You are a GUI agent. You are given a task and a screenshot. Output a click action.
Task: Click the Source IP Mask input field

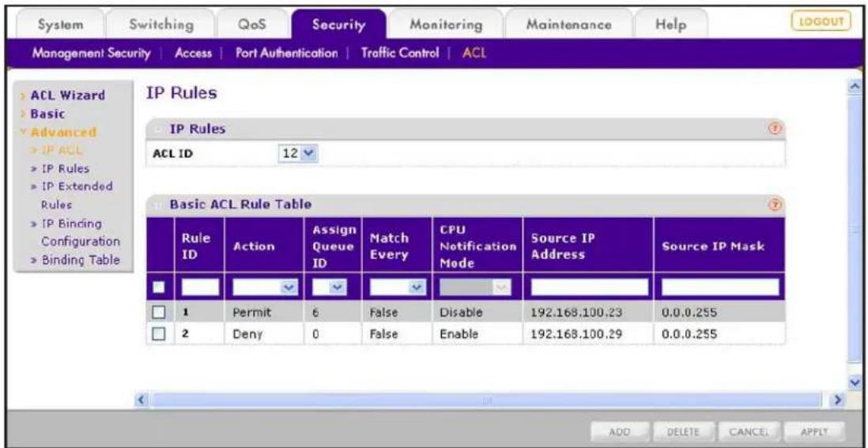pos(720,287)
